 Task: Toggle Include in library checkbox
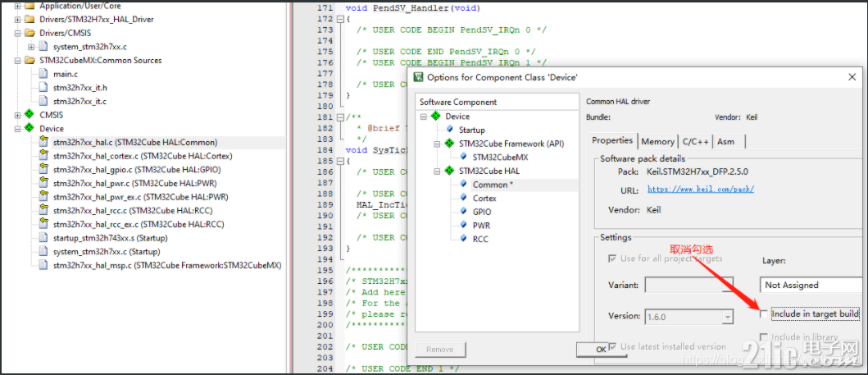765,336
